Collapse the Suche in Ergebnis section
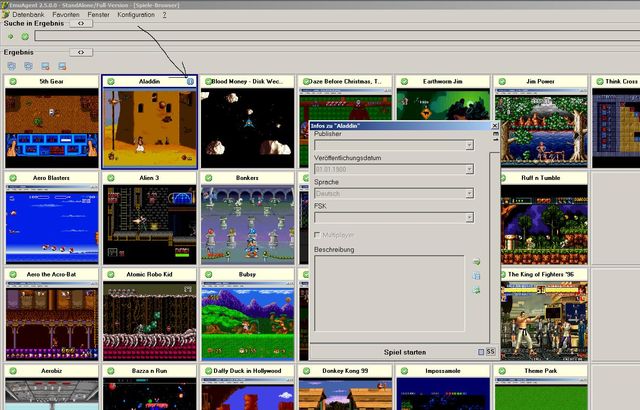The height and width of the screenshot is (410, 640). point(81,24)
